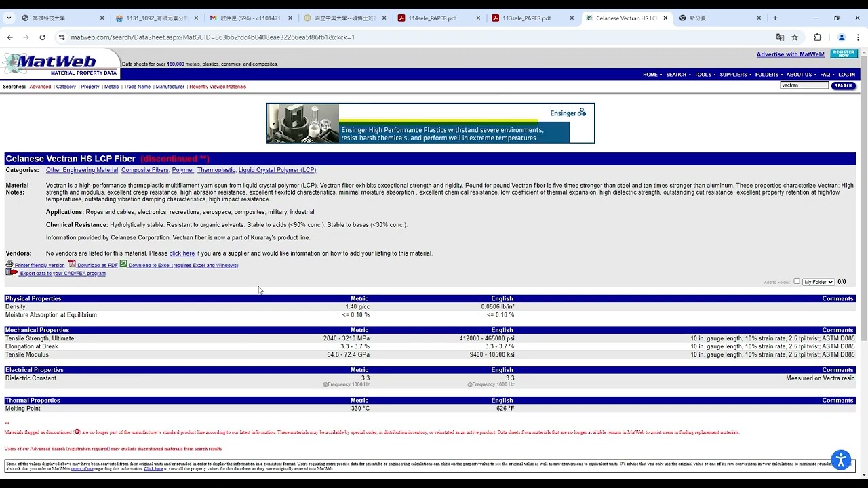Image resolution: width=868 pixels, height=488 pixels.
Task: Open the Advanced search link
Action: [40, 87]
